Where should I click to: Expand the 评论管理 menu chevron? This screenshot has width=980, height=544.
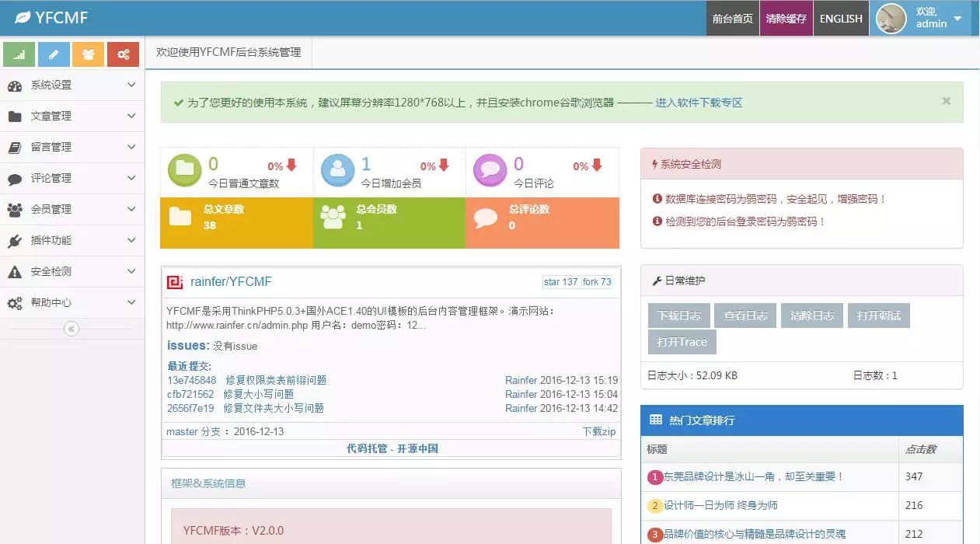click(131, 178)
